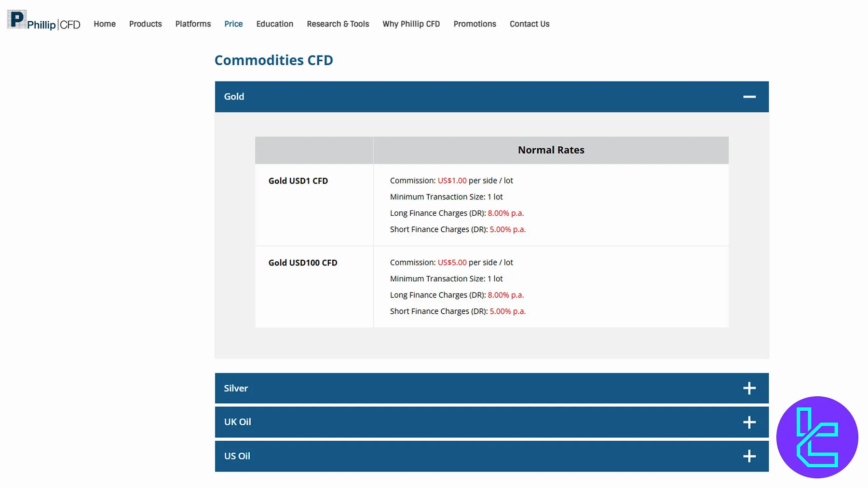Click Gold USD1 Short Finance Charges 5.00% p.a.

click(x=508, y=230)
